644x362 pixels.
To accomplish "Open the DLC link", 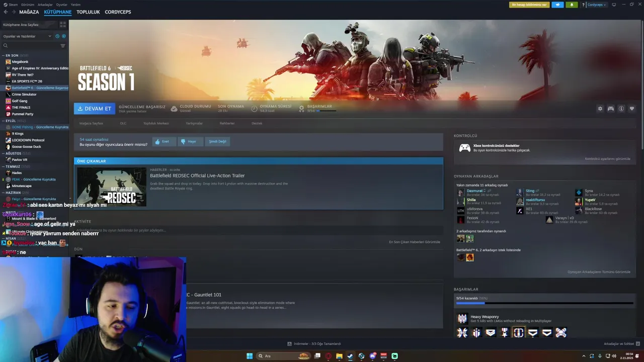I will [123, 123].
